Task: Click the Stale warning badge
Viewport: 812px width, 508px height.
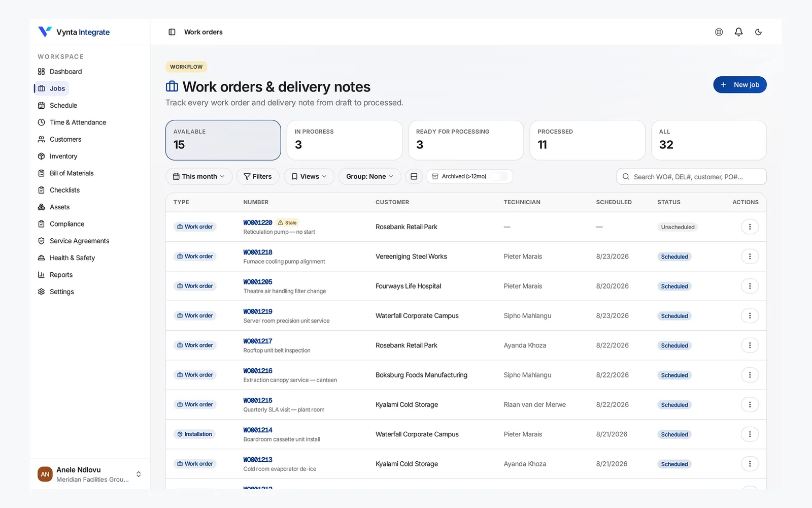Action: [287, 223]
